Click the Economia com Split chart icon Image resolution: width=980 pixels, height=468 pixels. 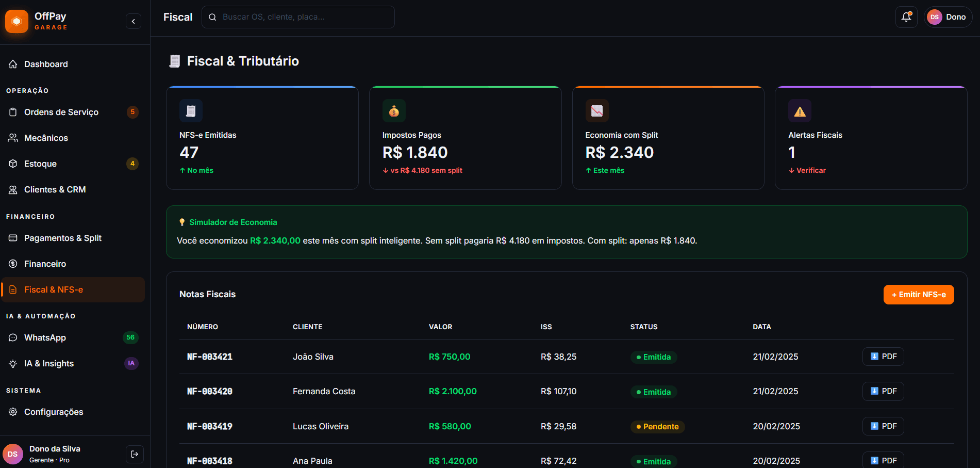597,111
